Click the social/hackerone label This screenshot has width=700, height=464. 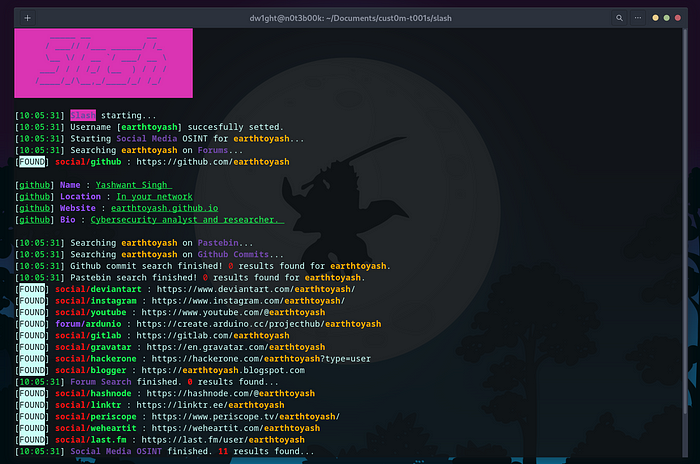point(96,359)
